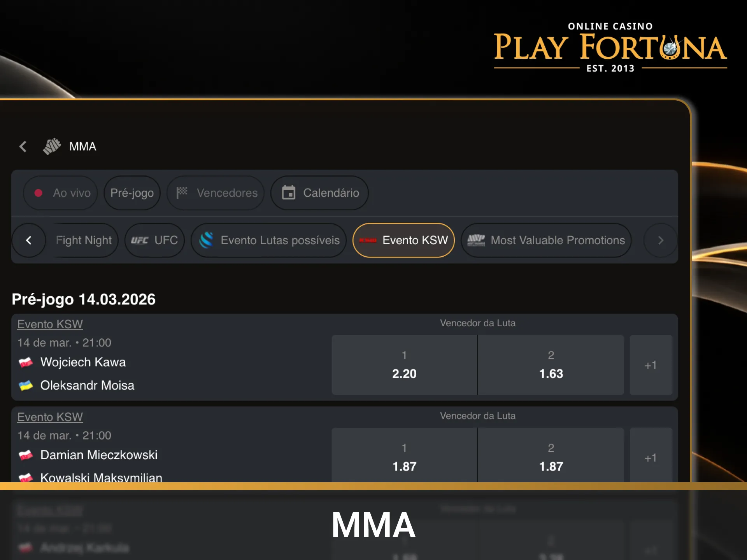The width and height of the screenshot is (747, 560).
Task: Click the right chevron of the promotions carousel
Action: click(660, 240)
